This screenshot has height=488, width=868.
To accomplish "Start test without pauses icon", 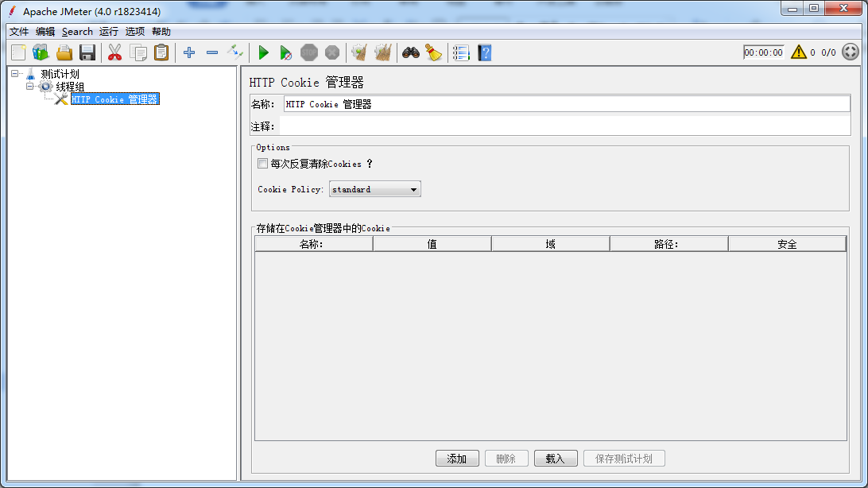I will (285, 52).
